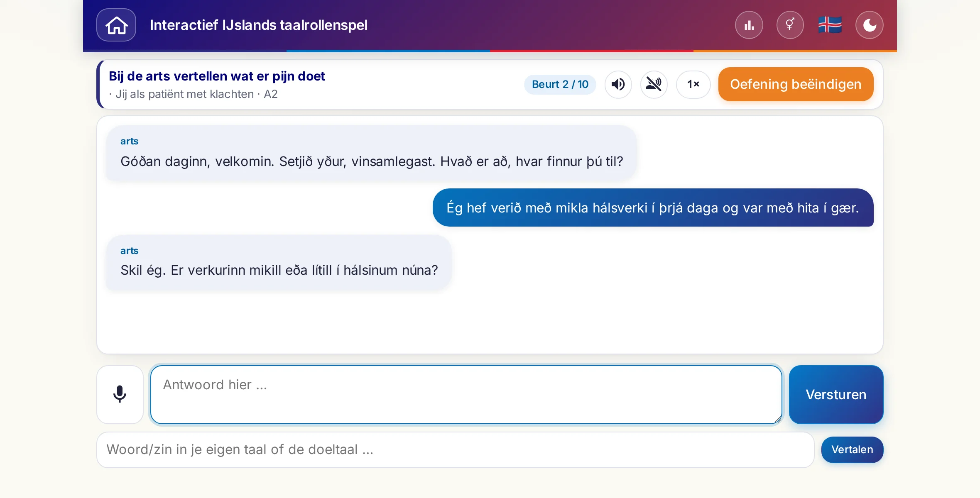
Task: Send reply with Versturen button
Action: [836, 394]
